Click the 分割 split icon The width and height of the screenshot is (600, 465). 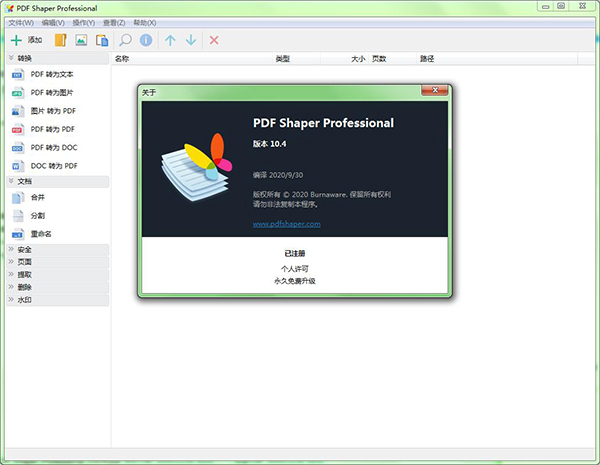[x=18, y=216]
